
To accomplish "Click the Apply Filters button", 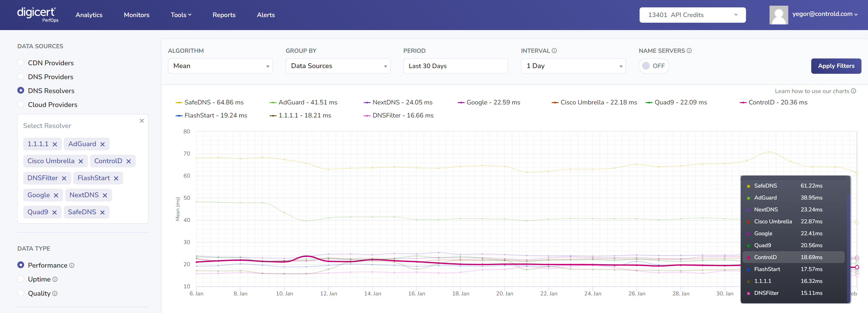I will [x=836, y=66].
